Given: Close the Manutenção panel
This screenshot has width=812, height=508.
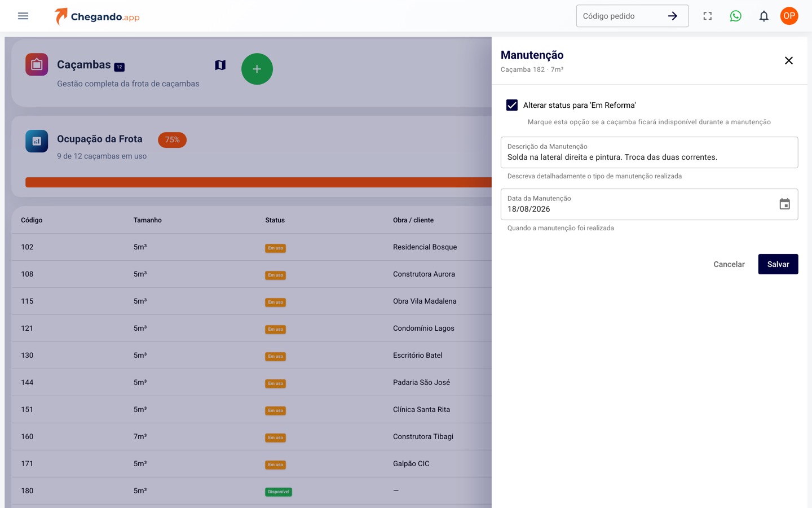Looking at the screenshot, I should (789, 60).
